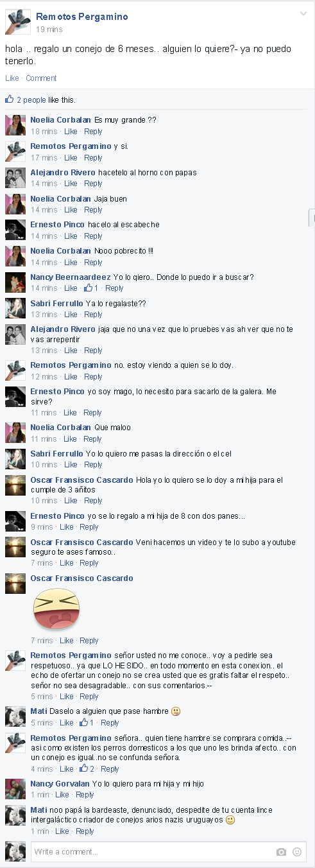This screenshot has width=315, height=868.
Task: Reply to Sabri Ferrullo's 'Ya lo regalaste' comment
Action: coord(93,315)
